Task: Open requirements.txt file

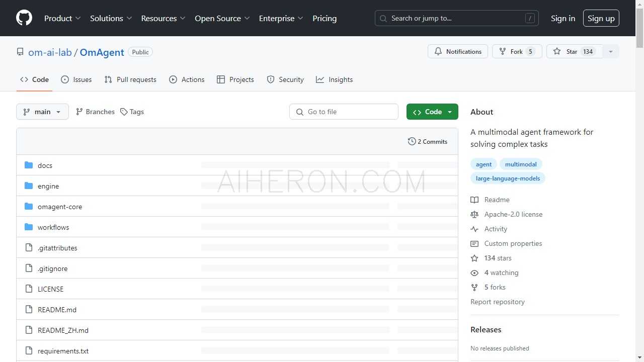Action: pyautogui.click(x=63, y=351)
